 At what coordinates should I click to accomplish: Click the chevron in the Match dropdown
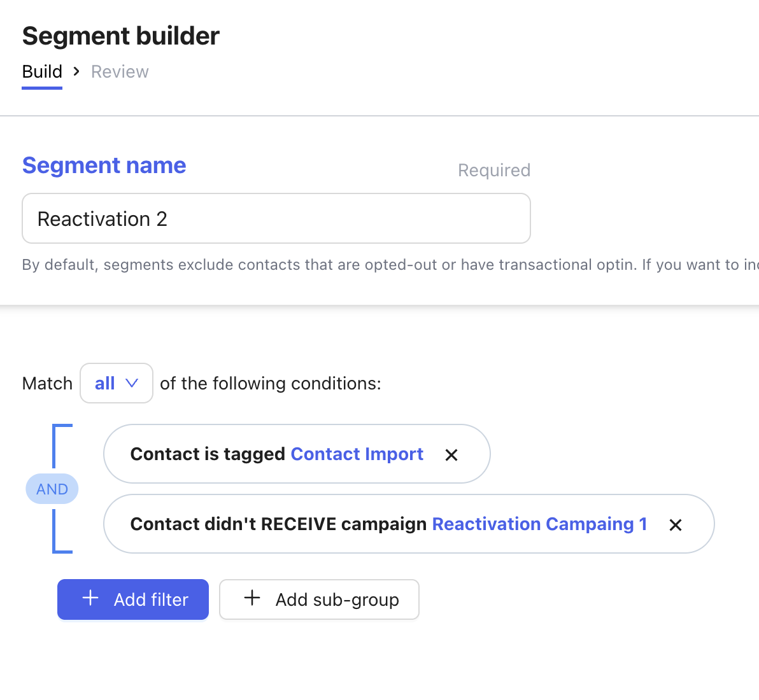132,383
